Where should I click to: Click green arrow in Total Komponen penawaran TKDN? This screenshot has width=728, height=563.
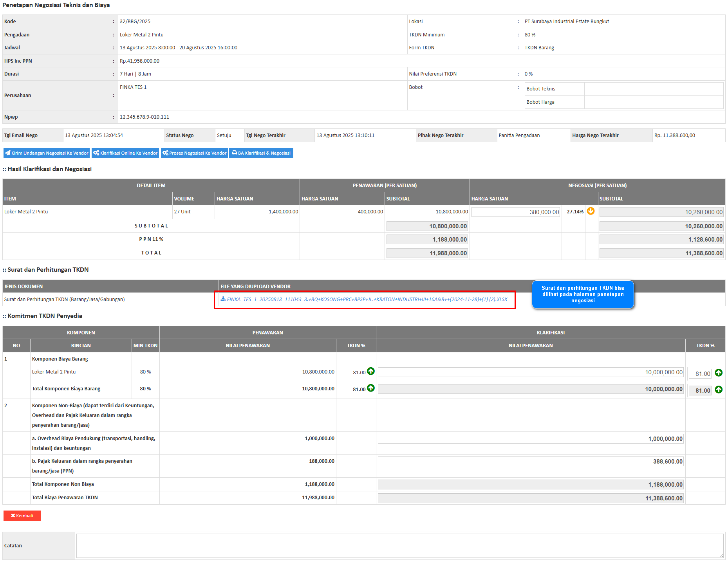pos(370,388)
